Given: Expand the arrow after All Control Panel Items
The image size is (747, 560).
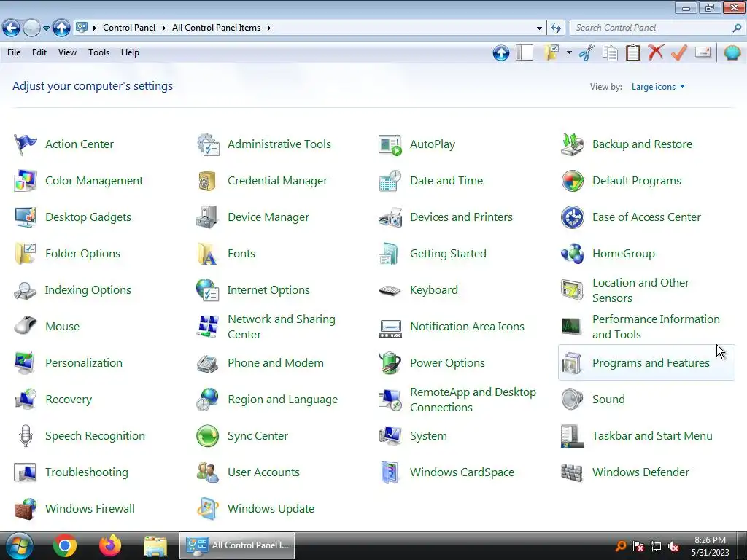Looking at the screenshot, I should (x=268, y=28).
